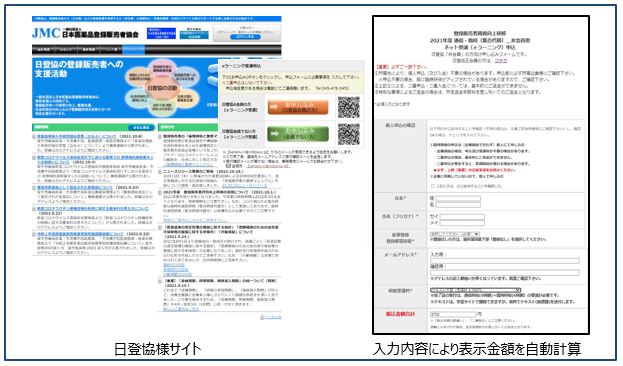Select the QR code beside the orange button
The height and width of the screenshot is (366, 623).
pos(348,107)
